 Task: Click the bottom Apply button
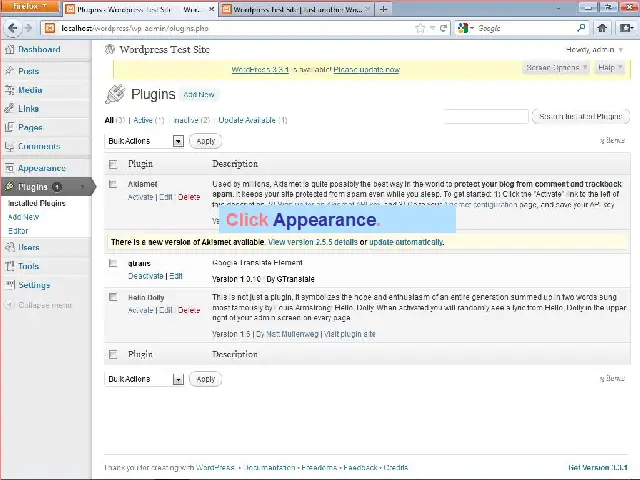click(205, 379)
